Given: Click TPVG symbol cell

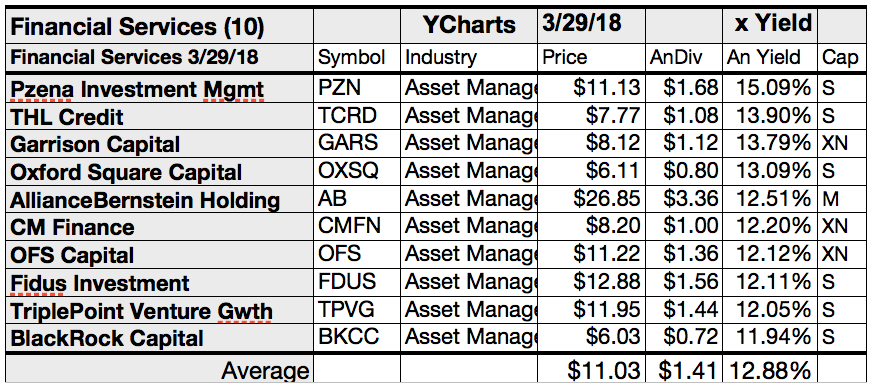Looking at the screenshot, I should click(x=357, y=310).
